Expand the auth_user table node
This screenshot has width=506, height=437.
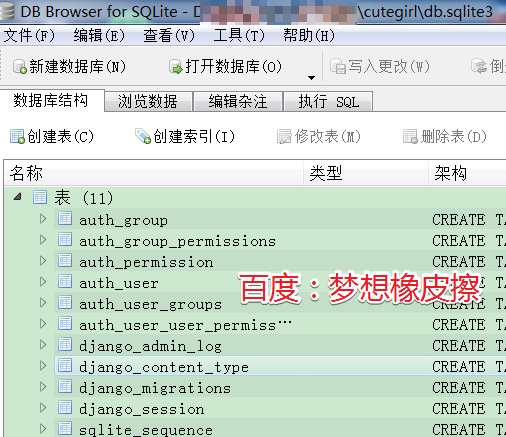click(x=43, y=282)
